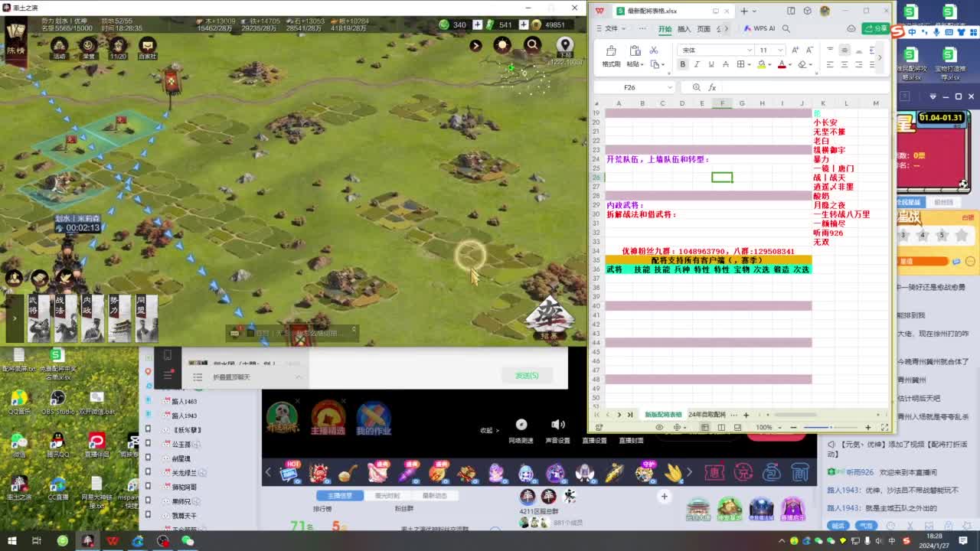
Task: Toggle Strikethrough formatting in WPS
Action: click(726, 64)
